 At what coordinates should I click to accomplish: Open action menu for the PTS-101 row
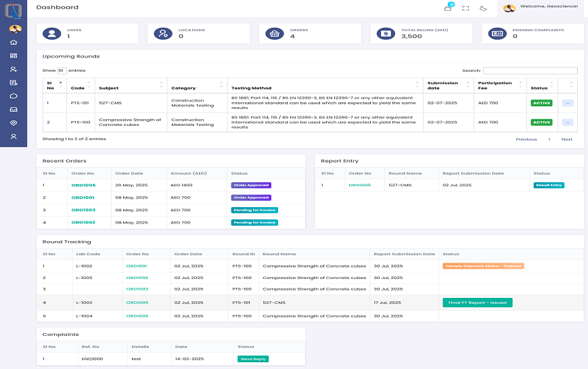click(x=567, y=103)
